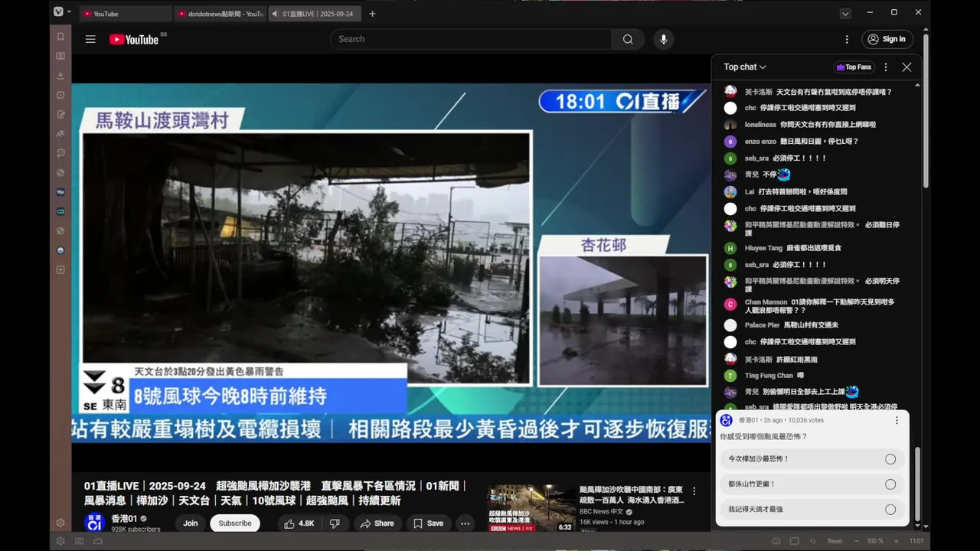
Task: Click the search magnifier button
Action: [628, 39]
